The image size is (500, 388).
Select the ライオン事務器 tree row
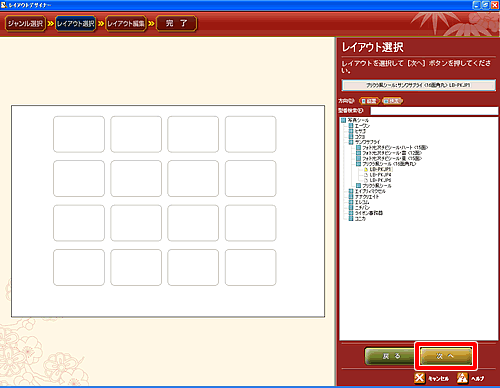[x=369, y=213]
